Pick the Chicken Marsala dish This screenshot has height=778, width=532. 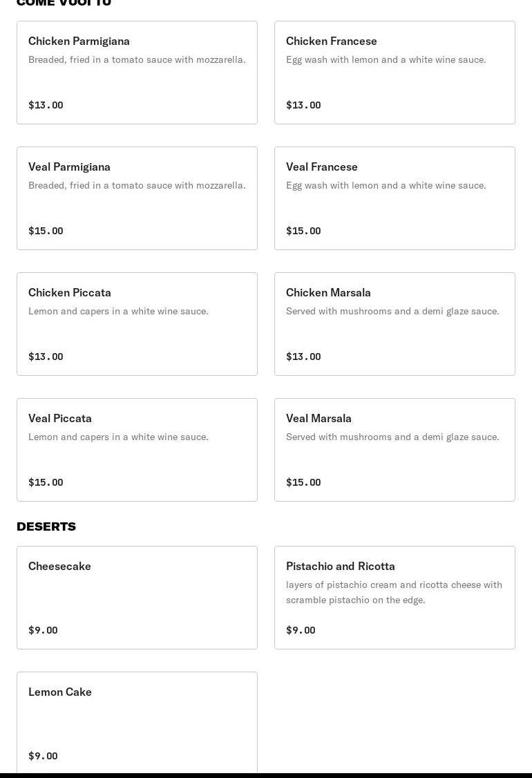click(395, 324)
